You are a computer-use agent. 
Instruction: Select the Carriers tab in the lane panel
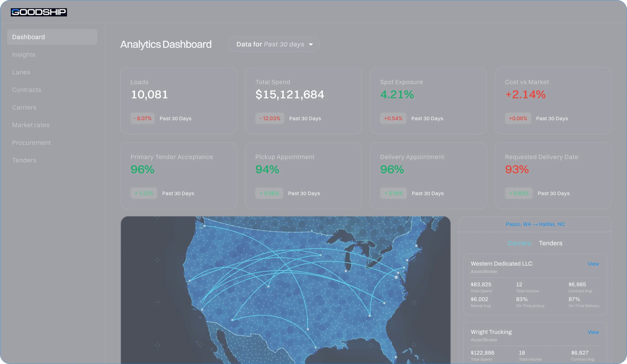coord(519,243)
